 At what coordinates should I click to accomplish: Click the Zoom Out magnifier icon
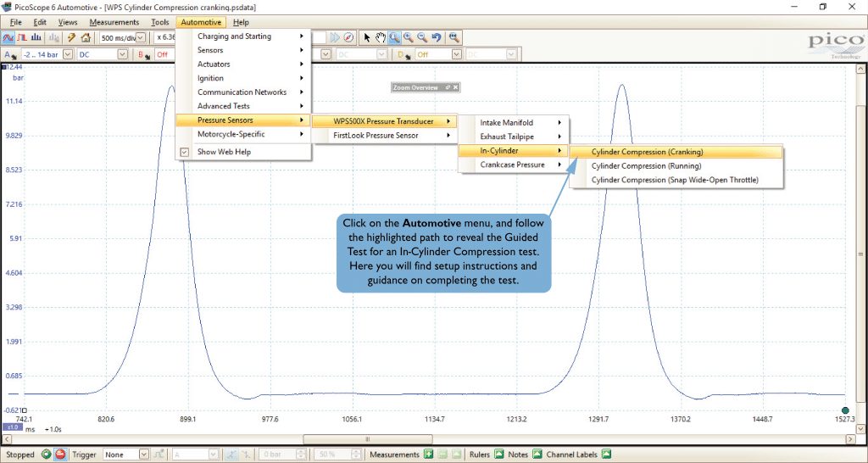tap(422, 37)
